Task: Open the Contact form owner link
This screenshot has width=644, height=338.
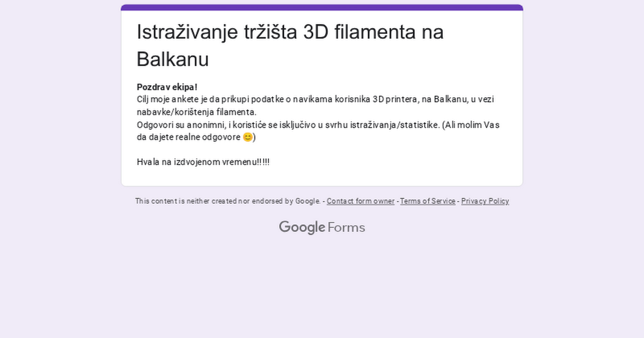Action: 360,201
